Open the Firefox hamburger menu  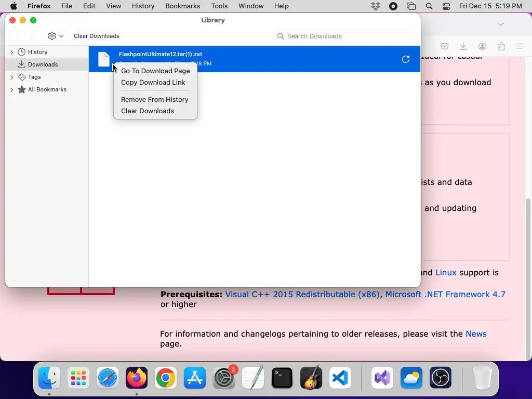520,46
